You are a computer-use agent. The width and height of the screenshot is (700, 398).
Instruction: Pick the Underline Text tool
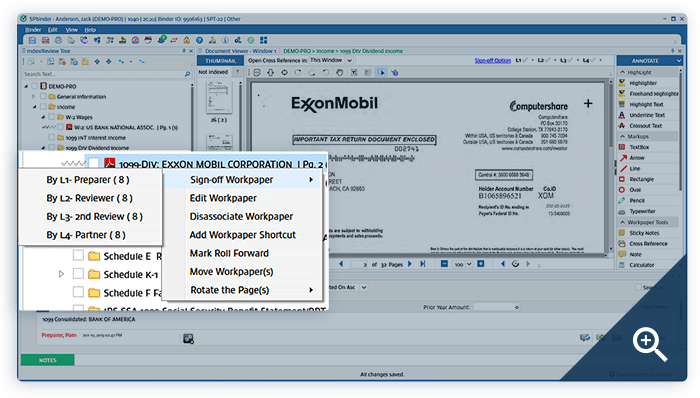coord(647,115)
